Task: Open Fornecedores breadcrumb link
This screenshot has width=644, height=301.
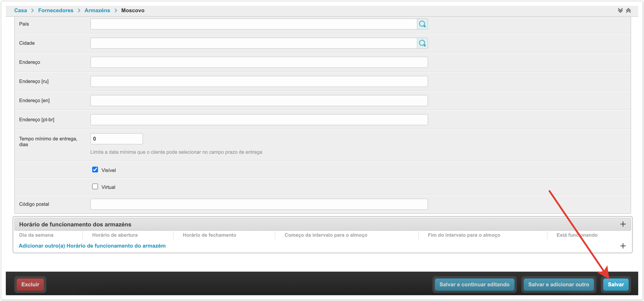Action: 55,10
